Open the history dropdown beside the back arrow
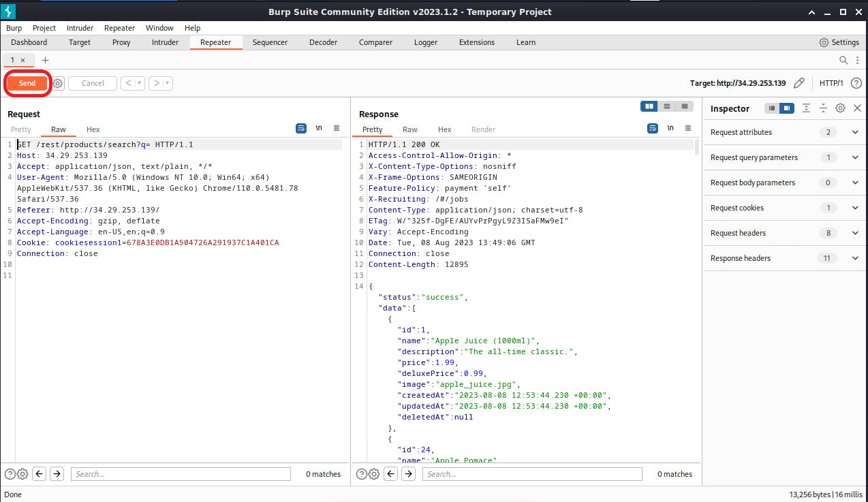Viewport: 868px width, 502px height. coord(140,83)
